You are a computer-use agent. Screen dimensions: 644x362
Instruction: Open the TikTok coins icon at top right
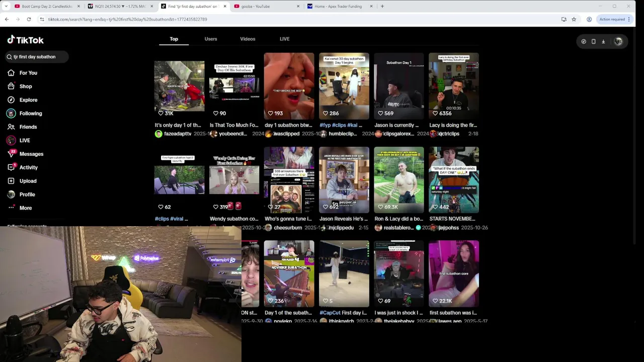pyautogui.click(x=584, y=42)
